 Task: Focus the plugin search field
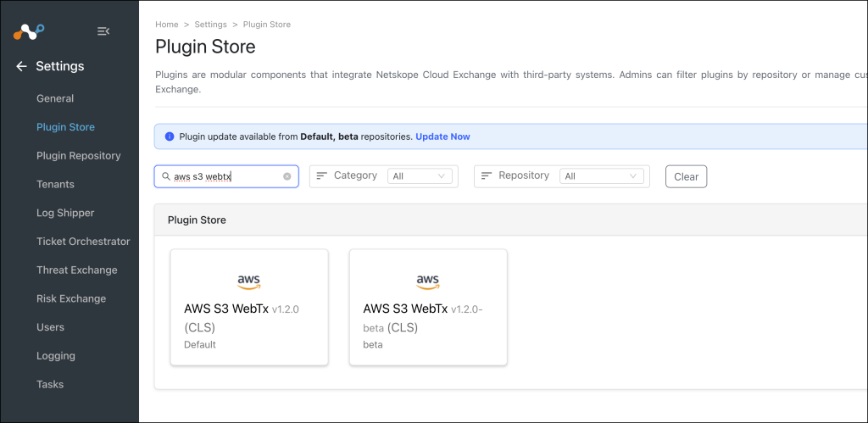[x=226, y=176]
